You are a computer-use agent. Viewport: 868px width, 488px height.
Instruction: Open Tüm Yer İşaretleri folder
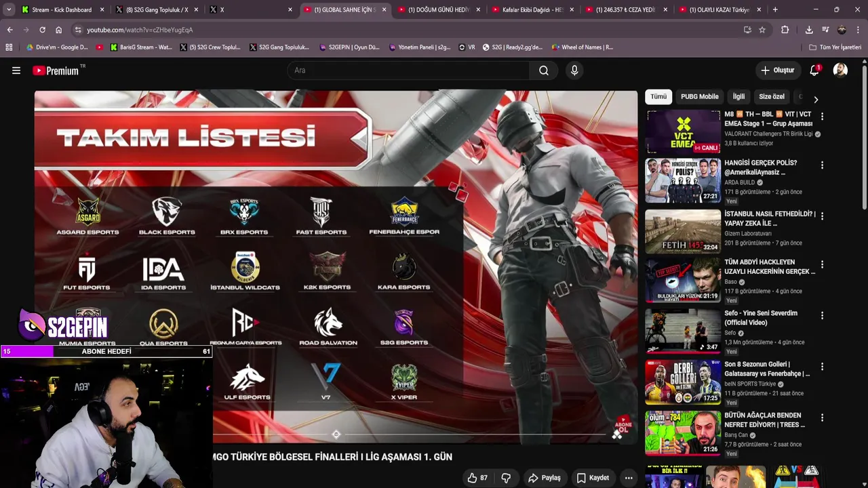click(x=835, y=47)
